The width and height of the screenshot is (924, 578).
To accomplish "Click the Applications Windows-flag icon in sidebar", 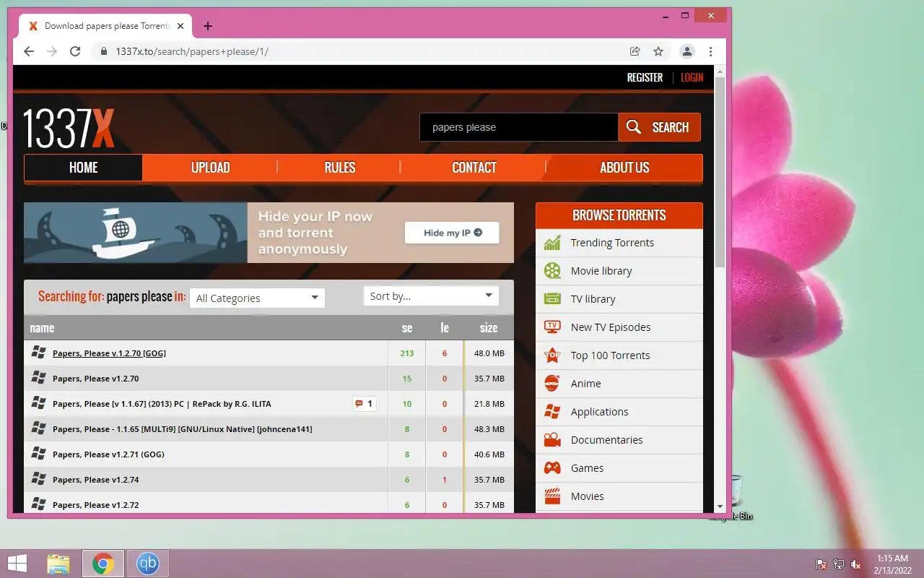I will tap(552, 412).
